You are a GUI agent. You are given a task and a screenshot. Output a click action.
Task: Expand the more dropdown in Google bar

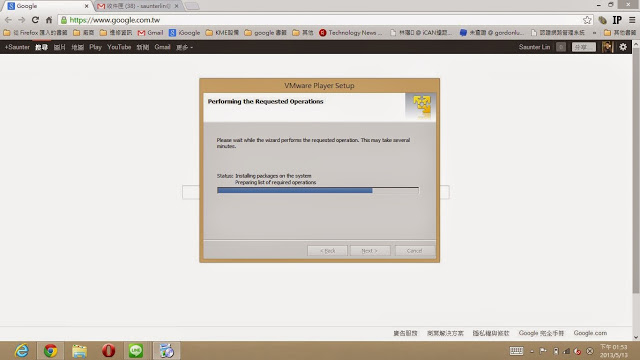point(184,47)
